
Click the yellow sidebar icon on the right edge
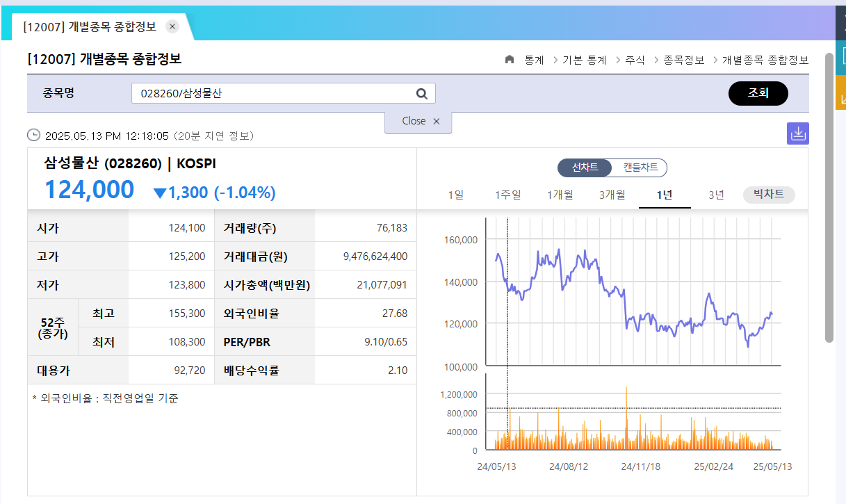(x=842, y=90)
